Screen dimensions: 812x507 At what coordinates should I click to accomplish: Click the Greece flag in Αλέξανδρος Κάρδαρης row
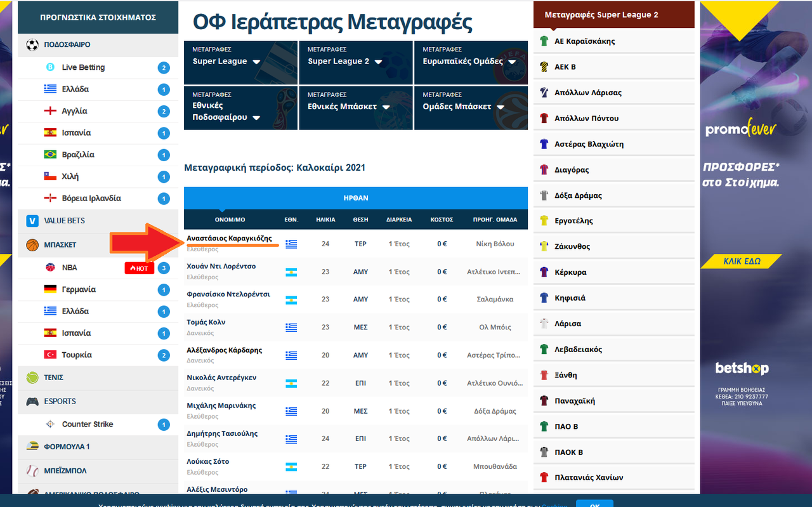click(x=291, y=355)
